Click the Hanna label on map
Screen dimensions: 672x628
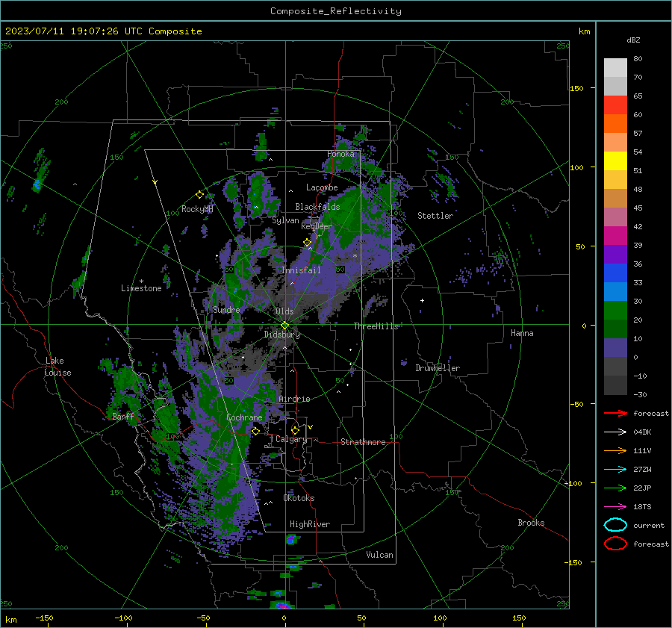(x=522, y=333)
